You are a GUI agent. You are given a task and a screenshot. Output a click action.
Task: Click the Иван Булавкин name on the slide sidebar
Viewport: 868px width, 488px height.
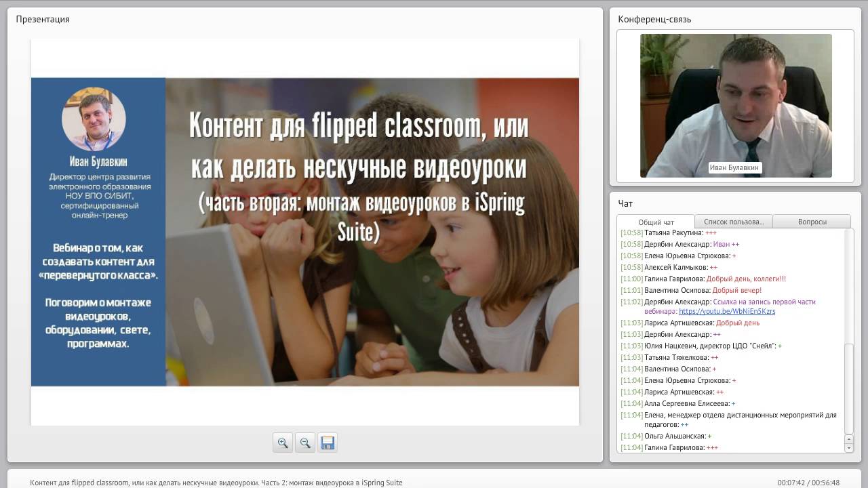click(x=98, y=162)
